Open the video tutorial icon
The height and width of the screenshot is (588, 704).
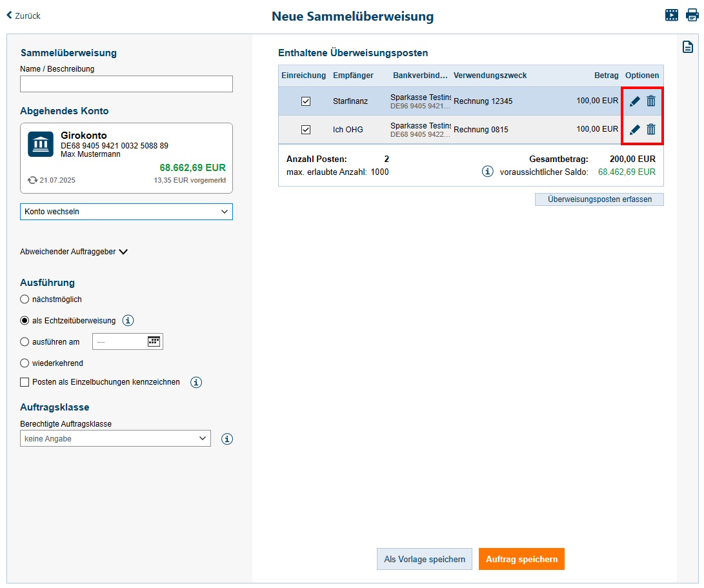click(672, 15)
